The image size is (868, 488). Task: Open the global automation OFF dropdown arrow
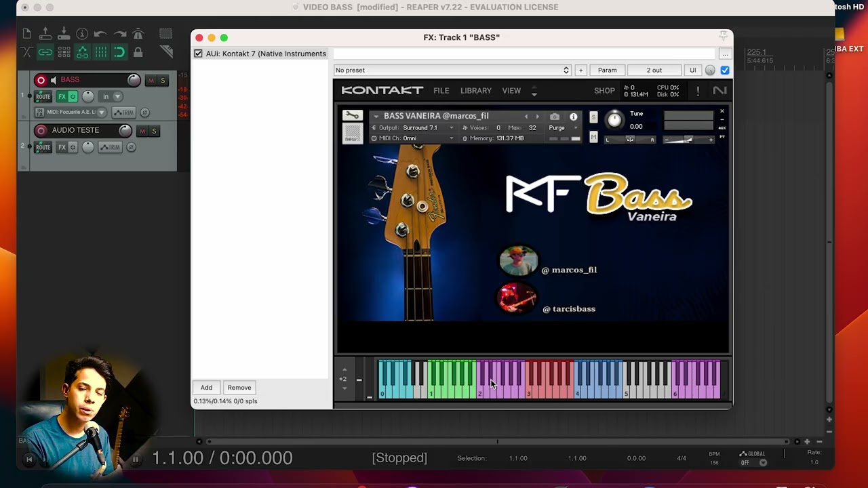point(763,463)
